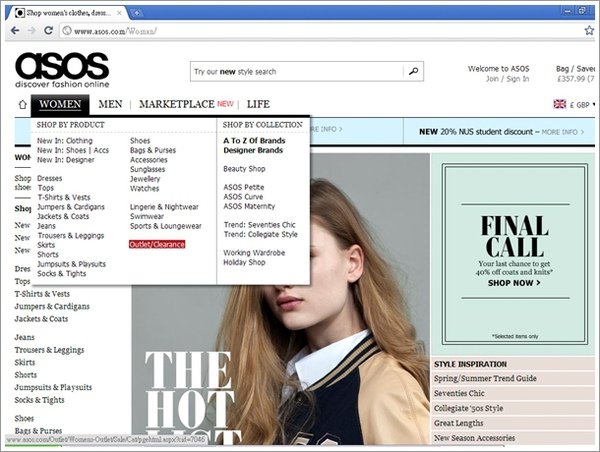This screenshot has width=600, height=452.
Task: Open ASOS Maternity collection
Action: point(249,206)
